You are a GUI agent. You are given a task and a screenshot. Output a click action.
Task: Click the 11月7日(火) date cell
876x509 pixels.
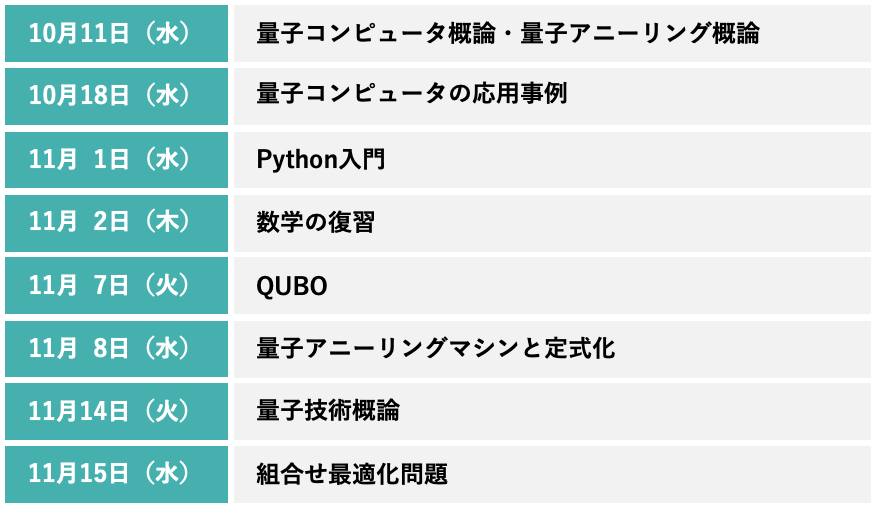click(x=116, y=285)
